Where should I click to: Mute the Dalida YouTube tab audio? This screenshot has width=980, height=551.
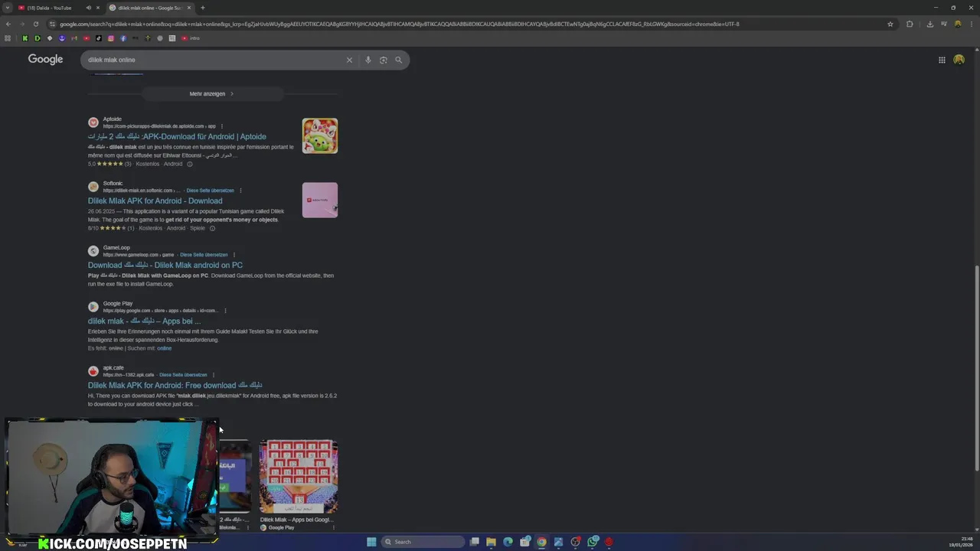click(x=89, y=8)
